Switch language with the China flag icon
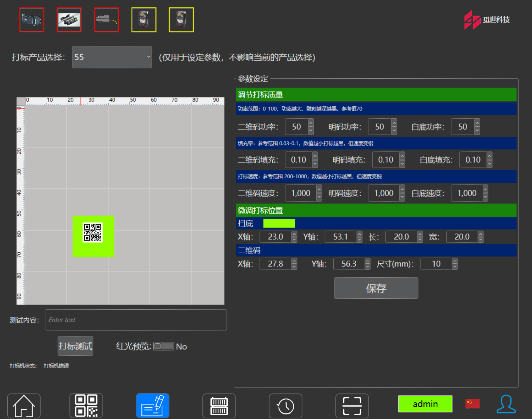Image resolution: width=532 pixels, height=419 pixels. point(472,403)
